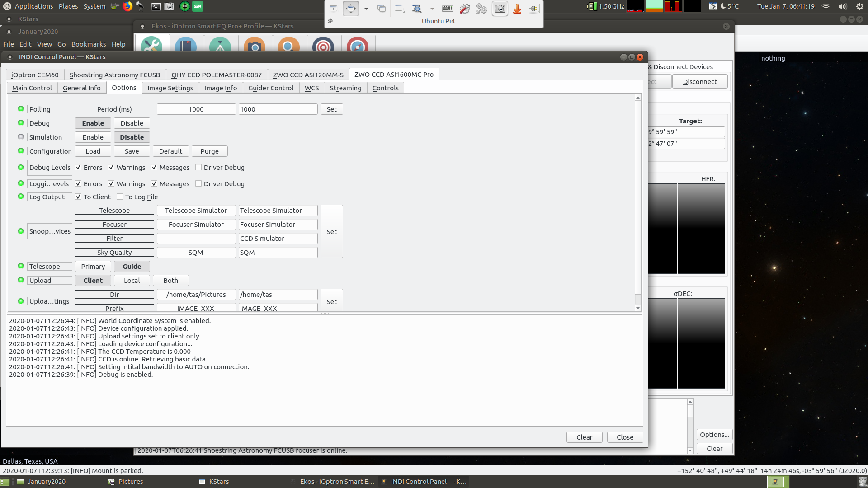Take a remote screenshot with viewer camera icon
Screen dimensions: 868x488
pos(500,9)
